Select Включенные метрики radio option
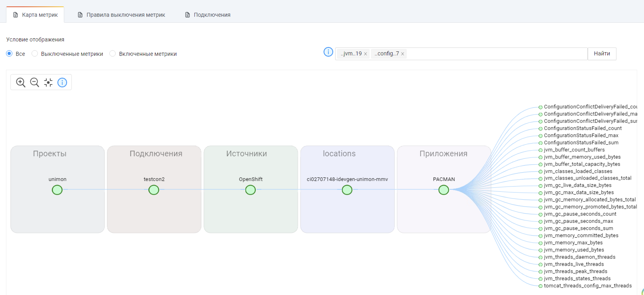The height and width of the screenshot is (295, 644). click(113, 54)
